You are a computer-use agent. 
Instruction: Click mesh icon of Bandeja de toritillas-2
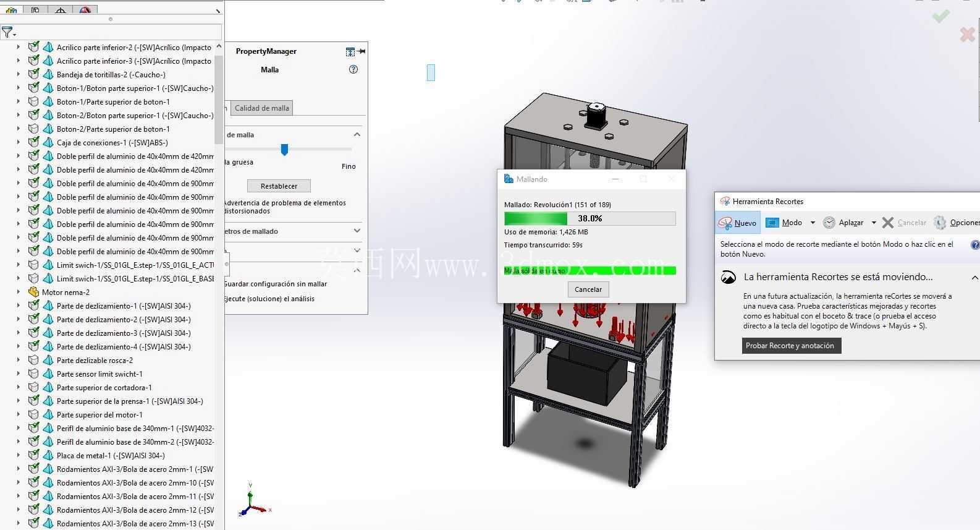click(48, 74)
